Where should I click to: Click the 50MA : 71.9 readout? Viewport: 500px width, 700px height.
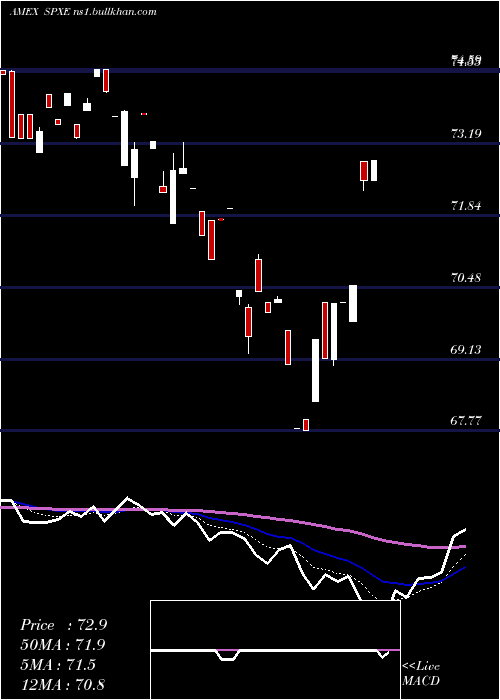pyautogui.click(x=63, y=645)
